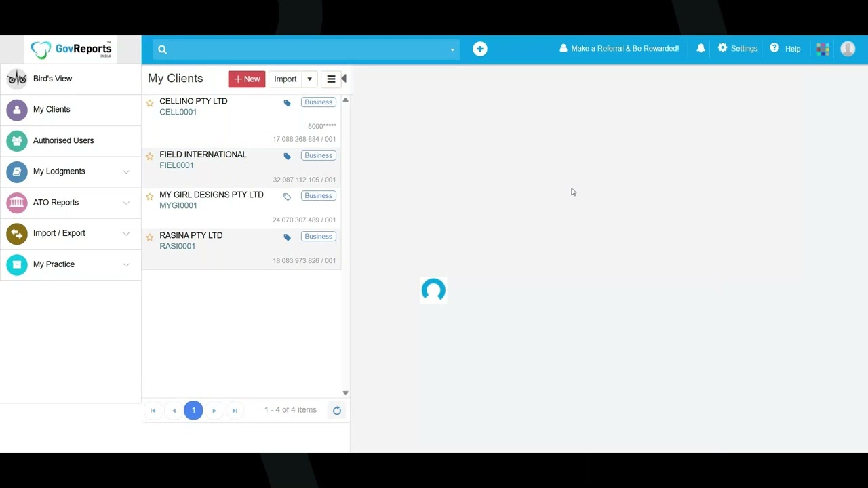Click the My Lodgments book icon
The width and height of the screenshot is (868, 488).
[x=17, y=171]
